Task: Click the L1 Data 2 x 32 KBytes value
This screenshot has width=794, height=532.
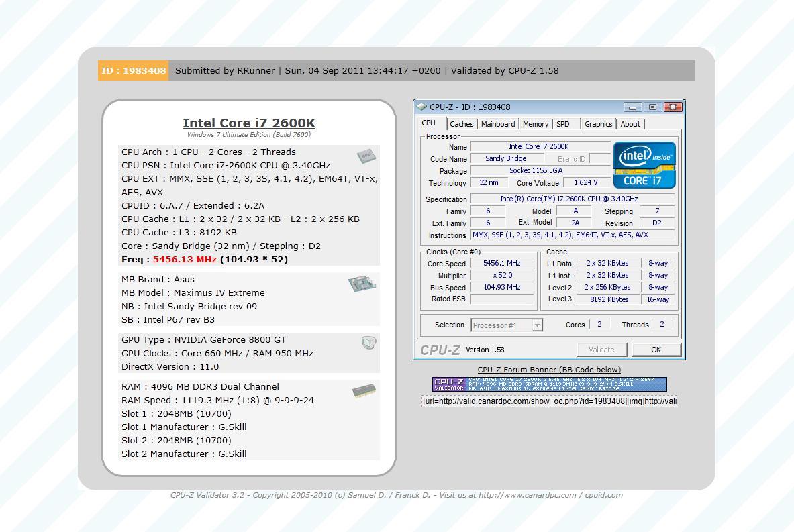Action: 607,263
